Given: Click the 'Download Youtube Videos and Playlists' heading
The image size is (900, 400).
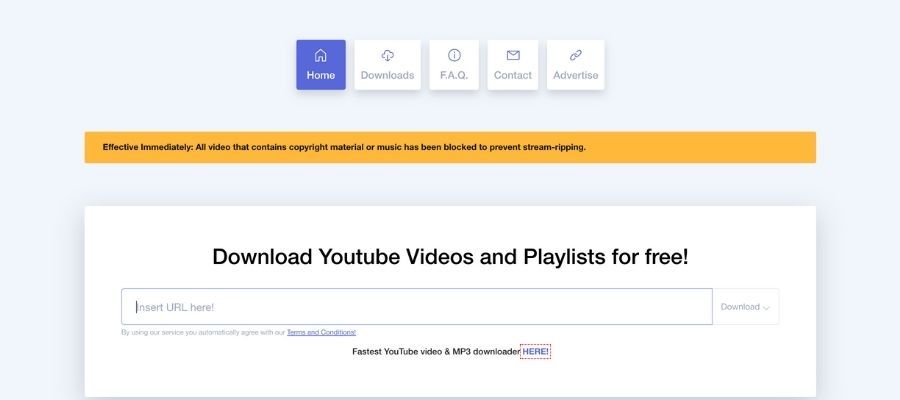Looking at the screenshot, I should [x=450, y=257].
